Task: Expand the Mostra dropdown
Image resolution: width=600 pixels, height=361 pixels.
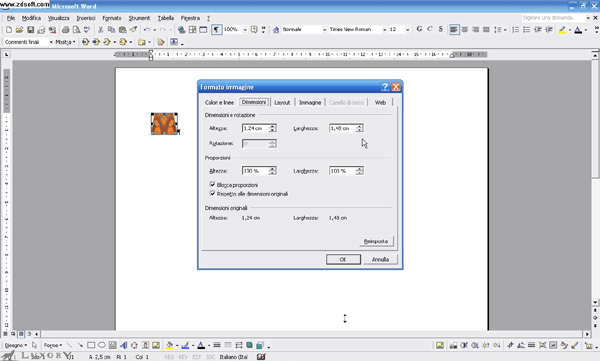Action: [x=65, y=42]
